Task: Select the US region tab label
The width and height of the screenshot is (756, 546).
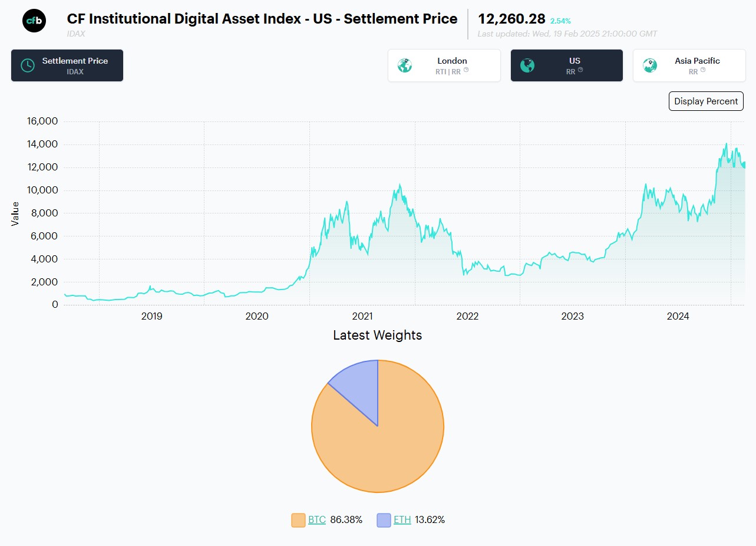Action: pyautogui.click(x=575, y=61)
